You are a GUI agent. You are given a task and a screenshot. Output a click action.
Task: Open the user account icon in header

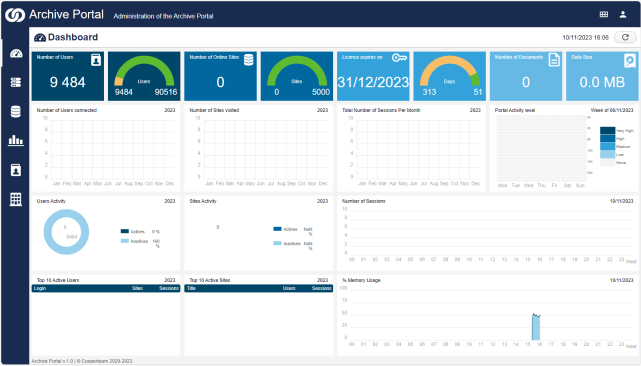(623, 15)
